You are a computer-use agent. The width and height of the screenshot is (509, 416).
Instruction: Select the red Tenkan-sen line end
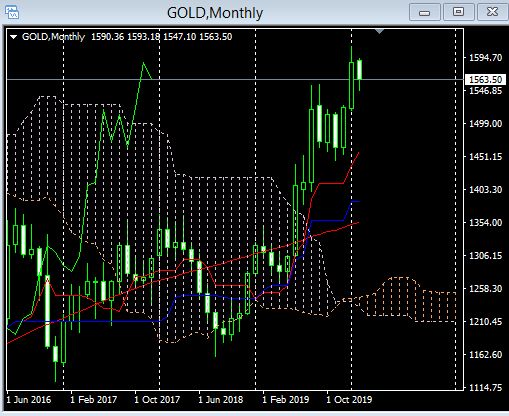pos(359,153)
